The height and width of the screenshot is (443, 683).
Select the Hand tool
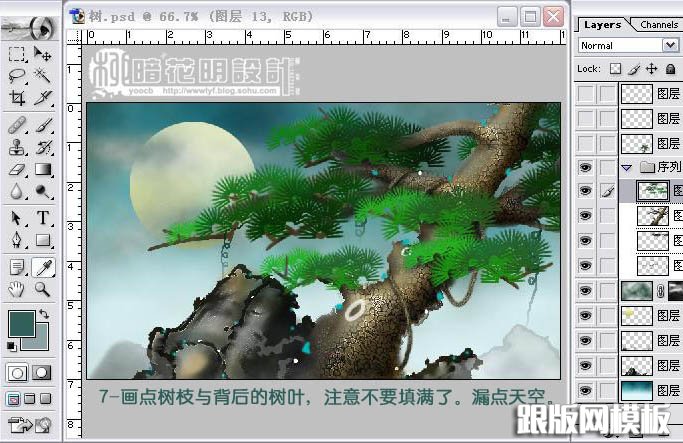[x=17, y=290]
